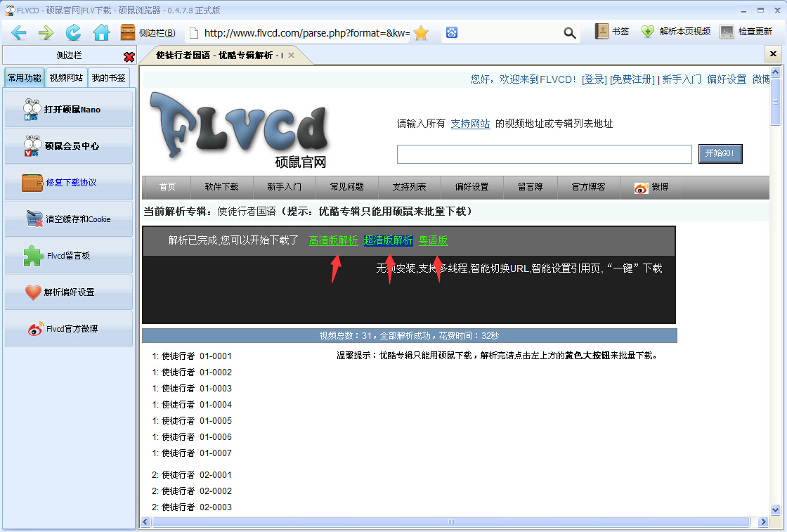This screenshot has width=787, height=532.
Task: Click the 超清版解析 link
Action: tap(388, 240)
